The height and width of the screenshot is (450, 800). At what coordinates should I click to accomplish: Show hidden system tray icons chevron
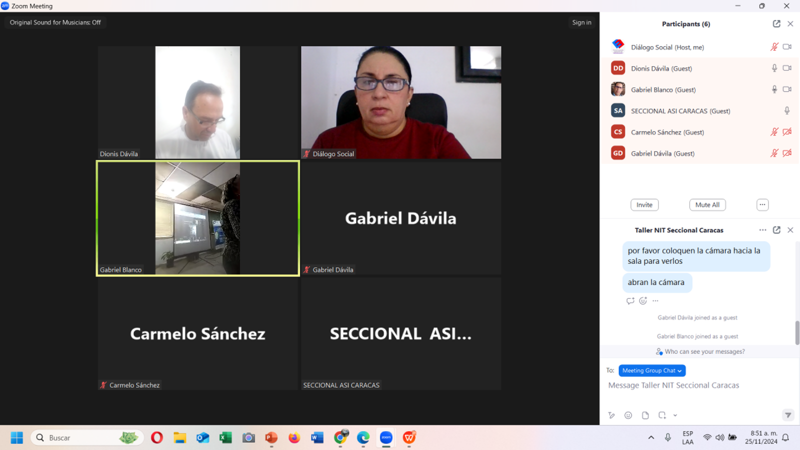click(x=651, y=438)
